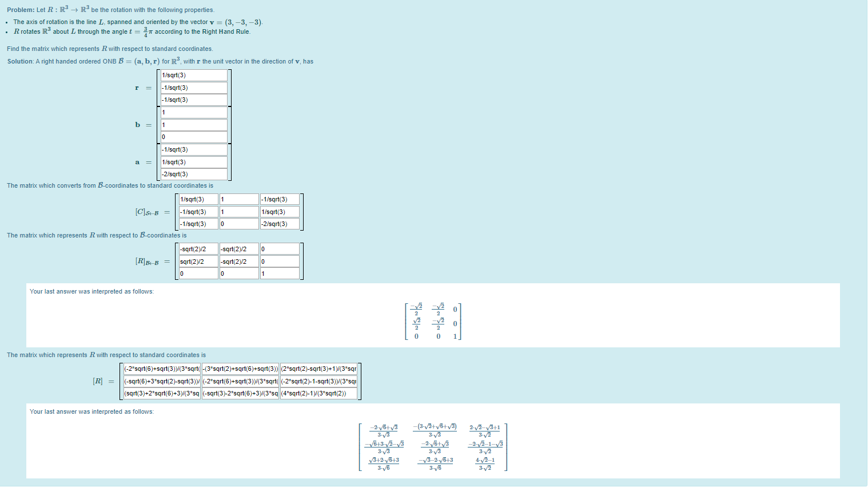Focus the middle entry of vector a

point(194,162)
